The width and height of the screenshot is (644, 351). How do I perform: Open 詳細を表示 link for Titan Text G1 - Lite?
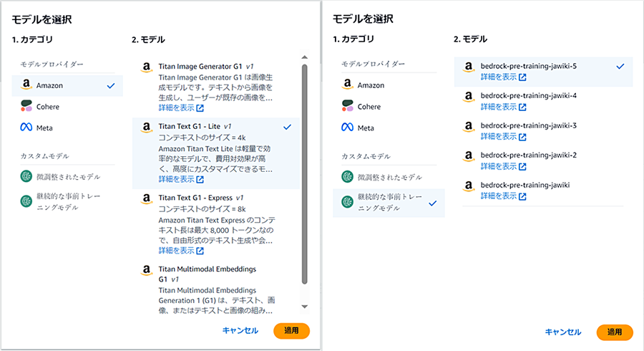(181, 179)
